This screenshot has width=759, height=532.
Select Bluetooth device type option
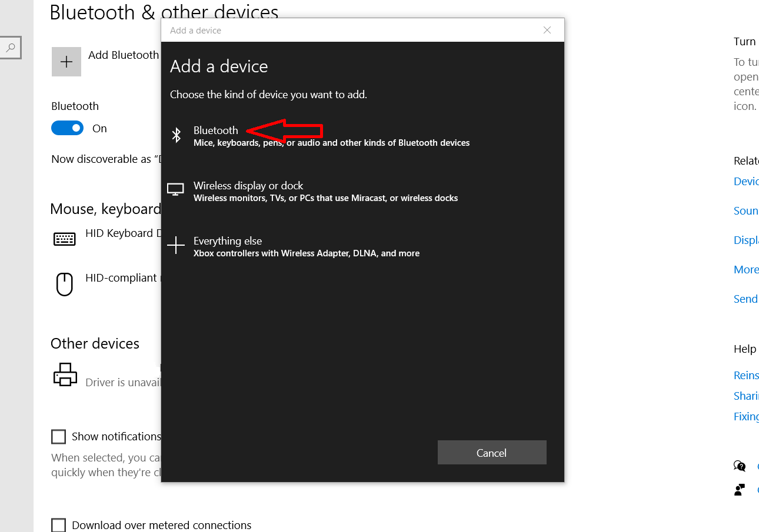tap(362, 136)
